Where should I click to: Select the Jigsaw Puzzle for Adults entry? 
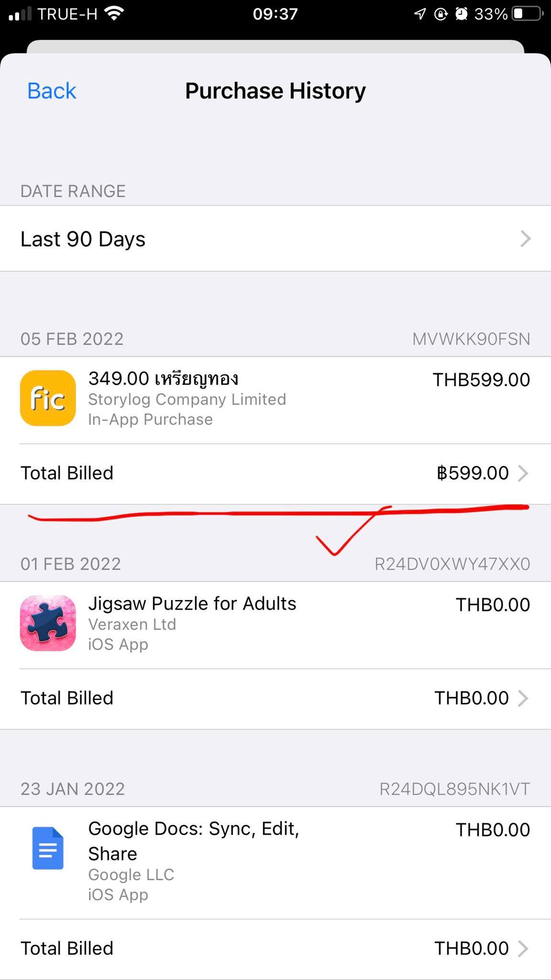(x=275, y=625)
